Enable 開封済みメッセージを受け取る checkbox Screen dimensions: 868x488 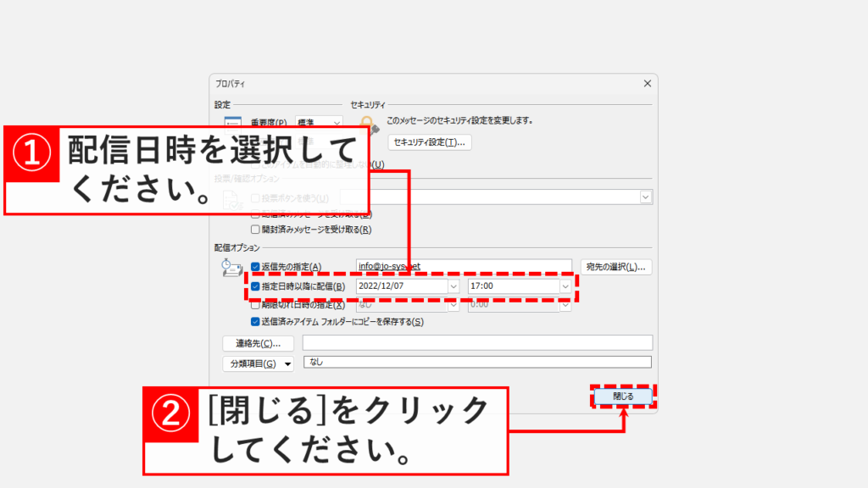[x=255, y=229]
